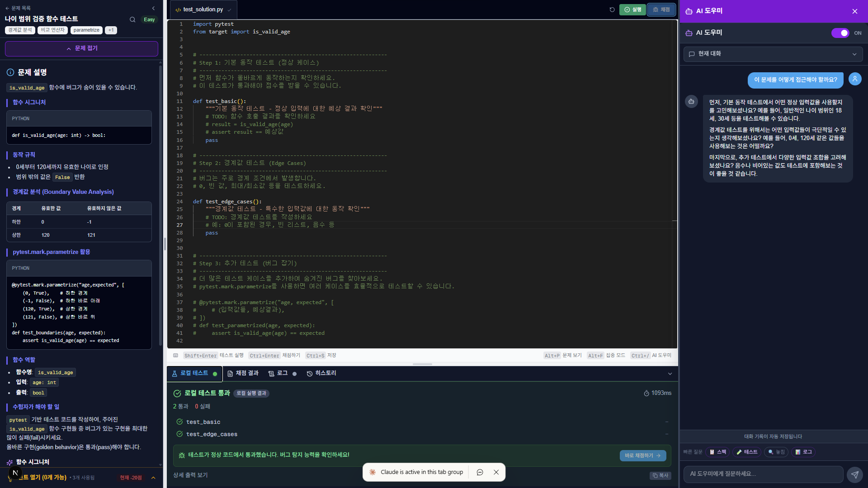Choose the 로그 quick question chip
Screen dimensions: 868x488
coord(803,452)
